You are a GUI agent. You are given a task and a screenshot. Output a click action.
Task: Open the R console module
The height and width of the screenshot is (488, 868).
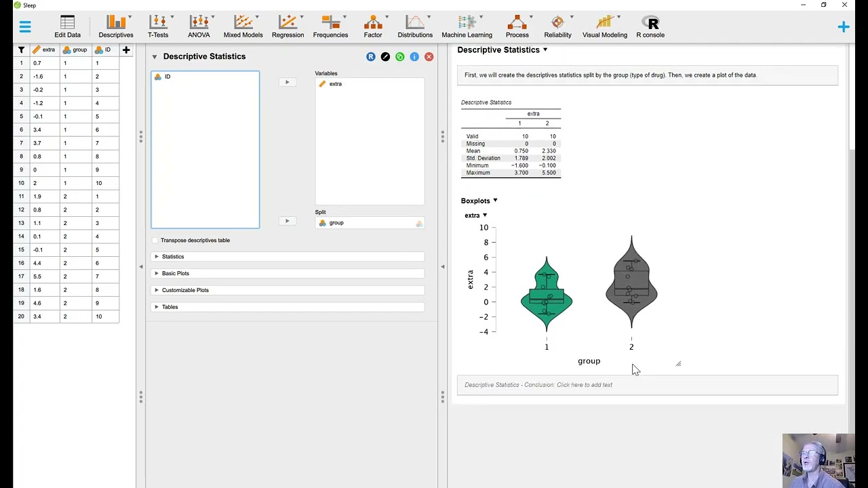[x=650, y=27]
